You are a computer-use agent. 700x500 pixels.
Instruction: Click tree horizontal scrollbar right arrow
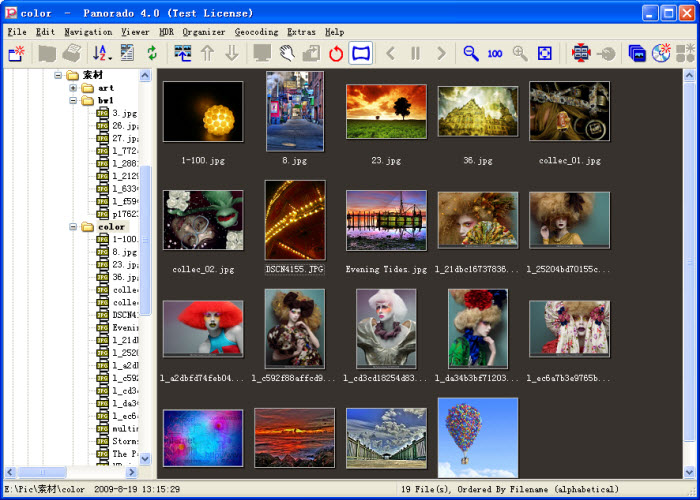[132, 472]
